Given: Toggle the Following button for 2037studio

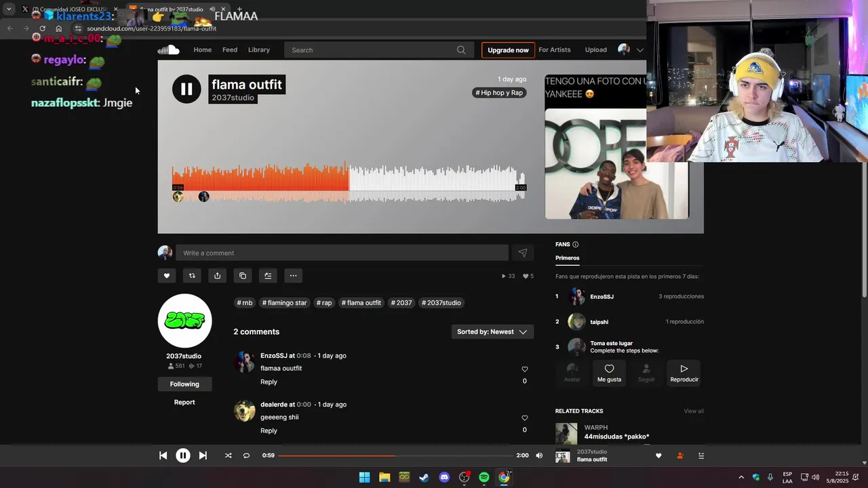Looking at the screenshot, I should tap(184, 384).
